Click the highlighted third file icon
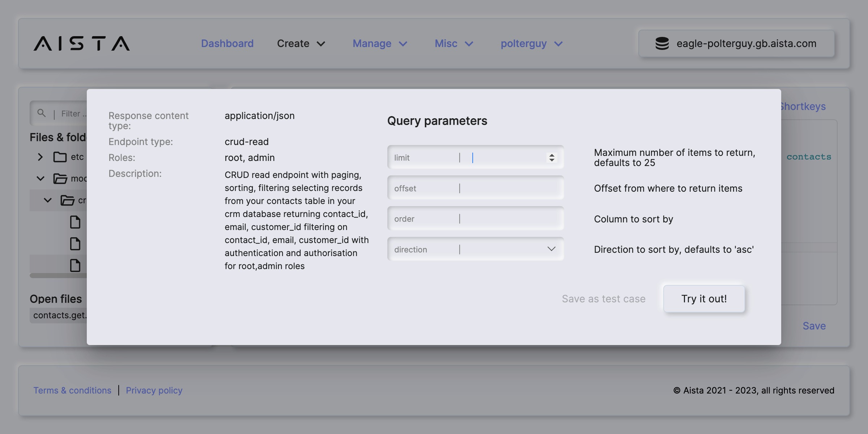This screenshot has height=434, width=868. point(75,265)
